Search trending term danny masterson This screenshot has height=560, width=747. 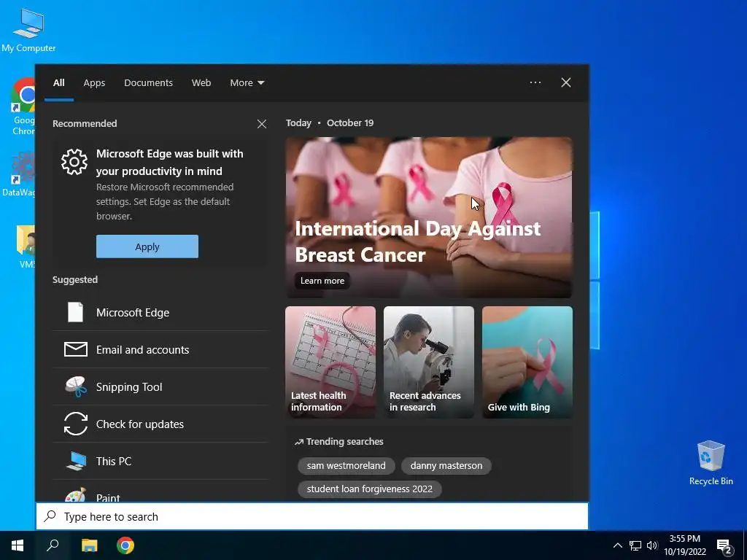point(446,466)
